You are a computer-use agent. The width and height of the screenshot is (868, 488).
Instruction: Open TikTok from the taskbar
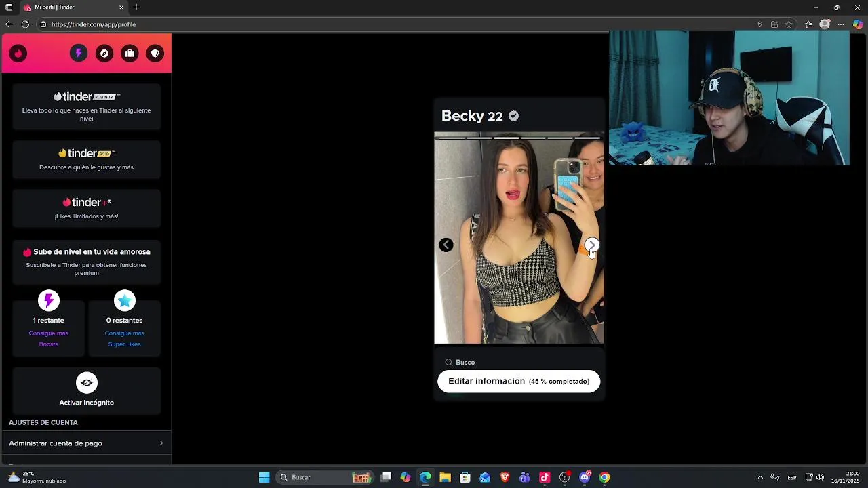pyautogui.click(x=545, y=477)
